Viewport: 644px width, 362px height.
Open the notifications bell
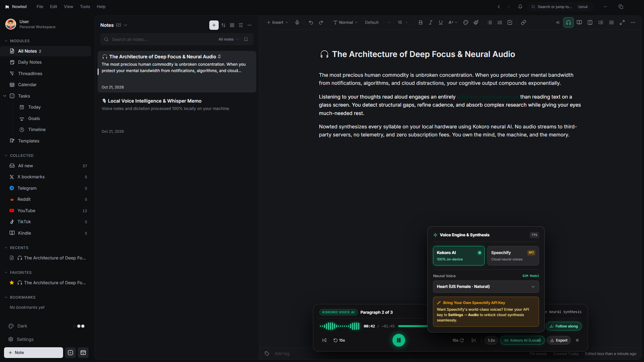520,7
